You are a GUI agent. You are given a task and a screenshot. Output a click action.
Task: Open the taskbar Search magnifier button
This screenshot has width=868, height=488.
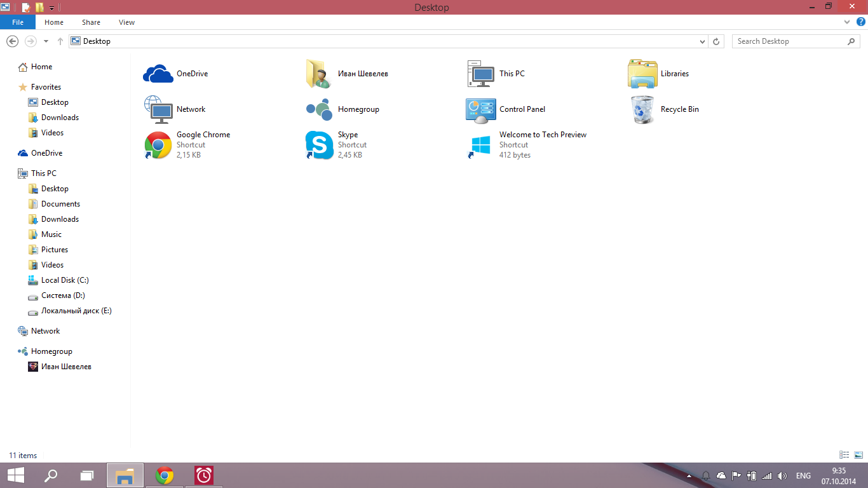point(51,475)
